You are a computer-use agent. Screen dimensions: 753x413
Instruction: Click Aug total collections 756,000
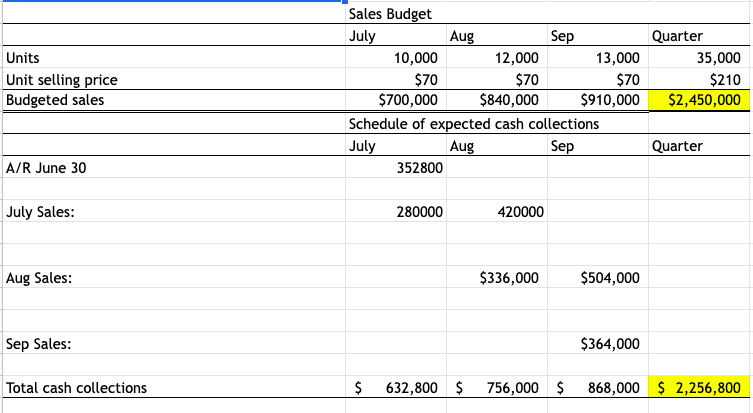pyautogui.click(x=512, y=388)
